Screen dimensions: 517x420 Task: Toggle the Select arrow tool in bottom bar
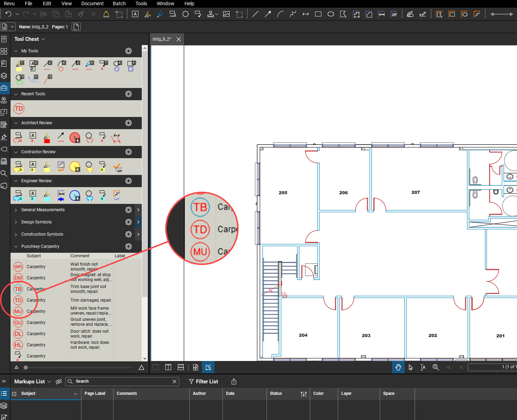click(x=410, y=367)
